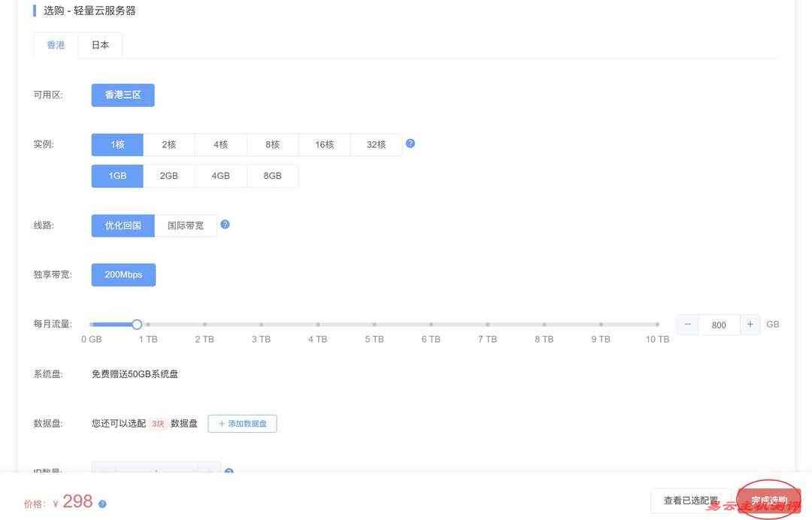Screen dimensions: 812x520
Task: Click minus button to decrease monthly traffic
Action: 687,325
